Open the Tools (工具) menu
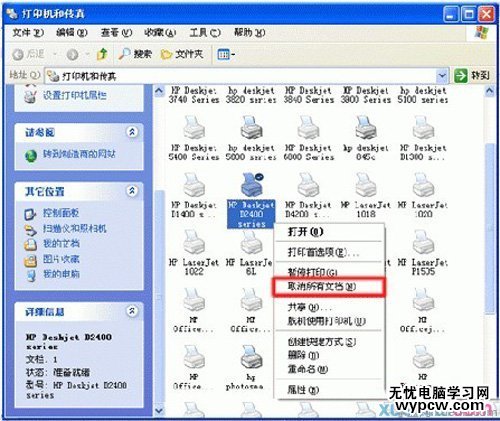The height and width of the screenshot is (421, 500). (x=205, y=33)
